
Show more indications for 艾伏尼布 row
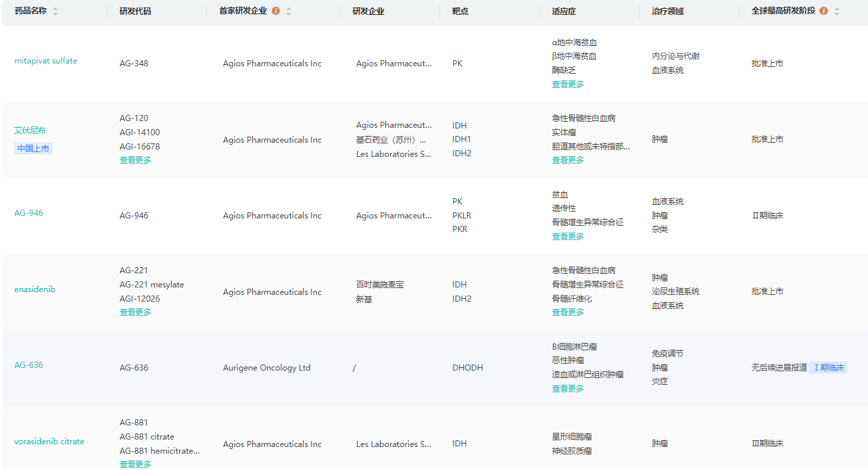(x=568, y=160)
